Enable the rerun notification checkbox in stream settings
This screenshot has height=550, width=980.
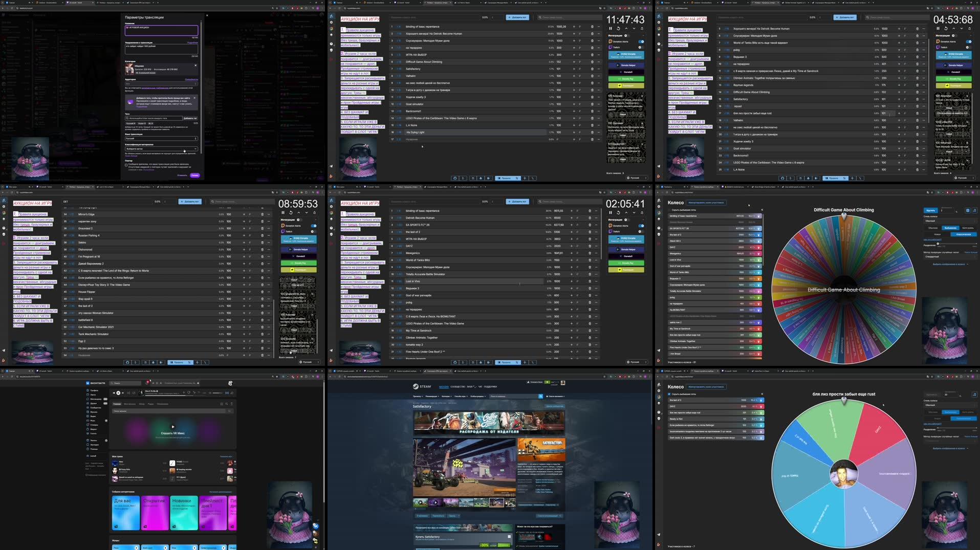[x=126, y=165]
